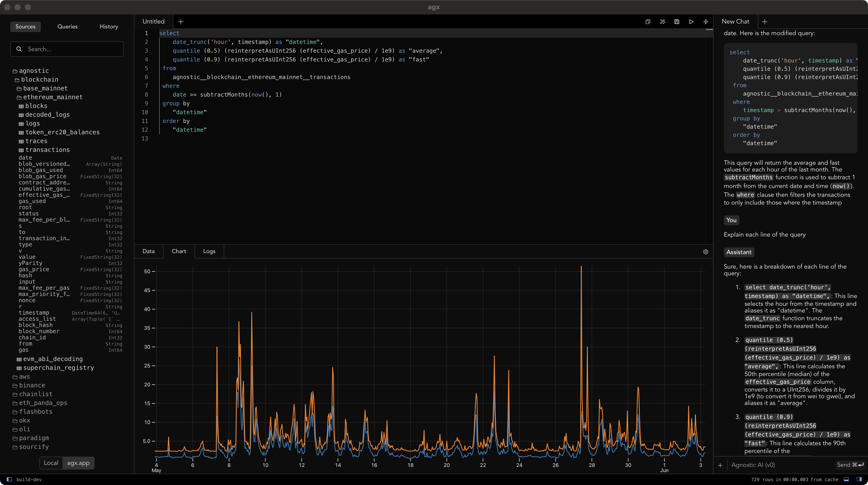Click the copy/duplicate icon in editor toolbar
Image resolution: width=868 pixels, height=485 pixels.
pyautogui.click(x=648, y=21)
